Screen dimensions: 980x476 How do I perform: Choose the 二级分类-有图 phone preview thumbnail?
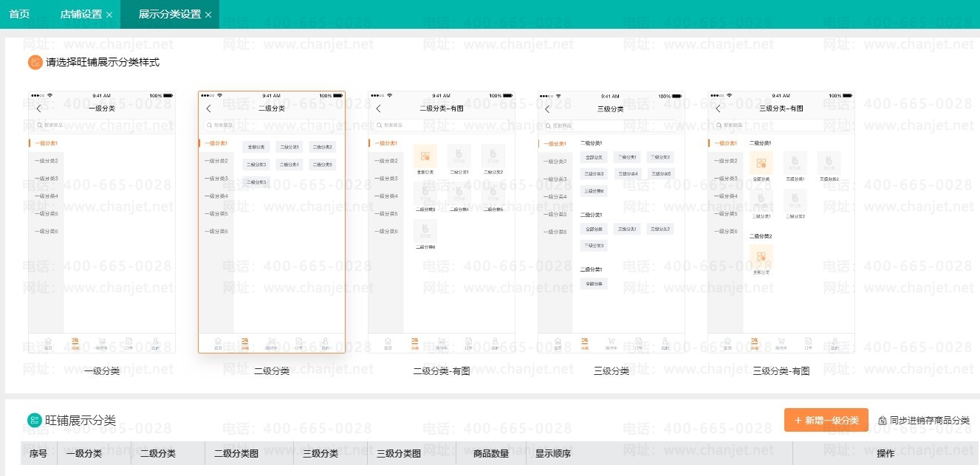pos(442,222)
